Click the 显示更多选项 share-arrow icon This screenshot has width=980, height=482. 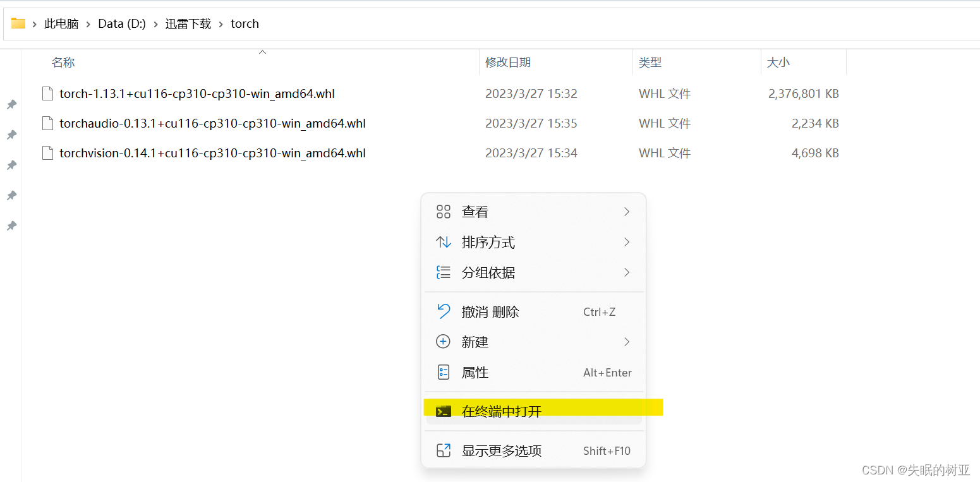pos(444,450)
